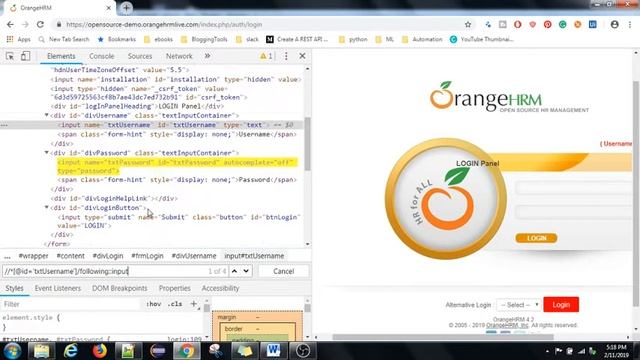Click the password field on the login panel
640x360 pixels.
point(573,212)
